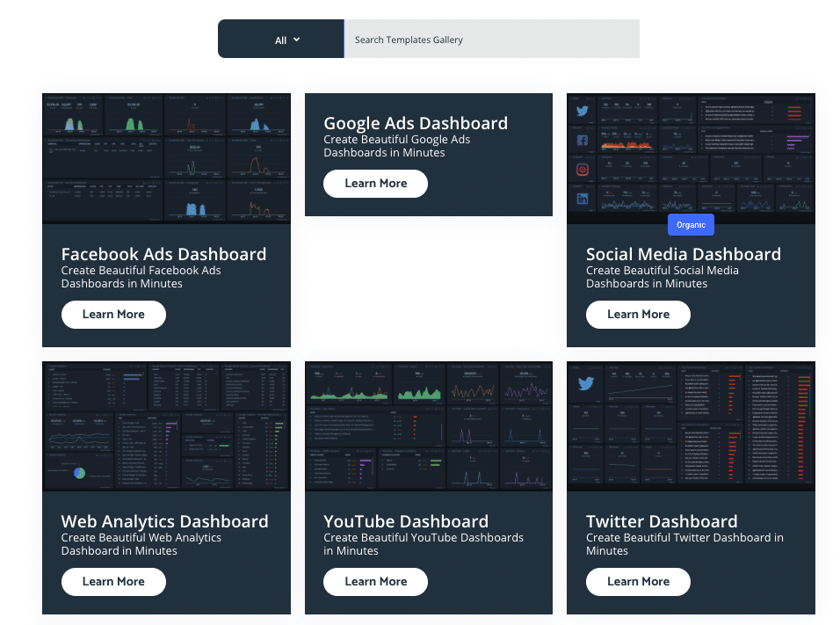Learn more about Twitter Dashboard
Viewport: 840px width, 625px height.
pos(638,582)
